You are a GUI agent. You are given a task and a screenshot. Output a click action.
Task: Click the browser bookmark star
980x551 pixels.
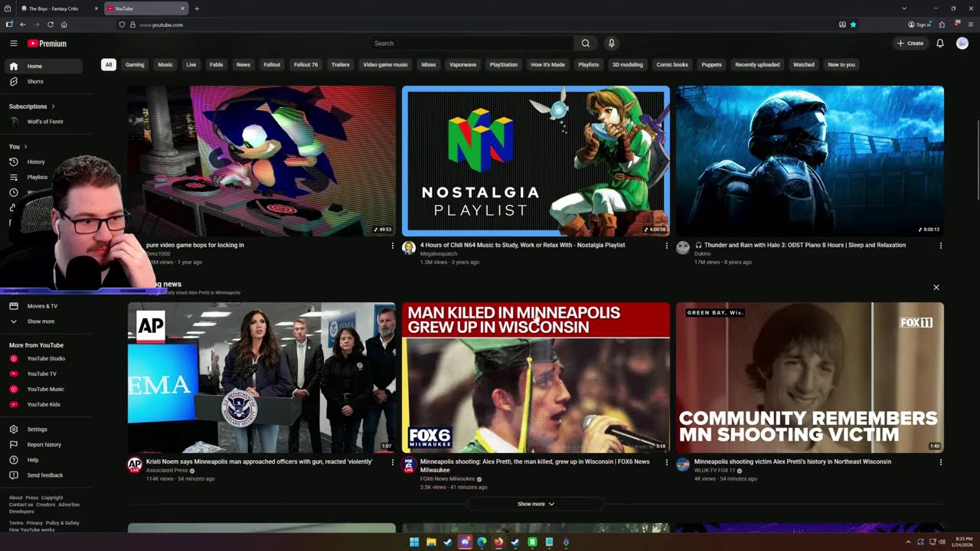pos(853,24)
